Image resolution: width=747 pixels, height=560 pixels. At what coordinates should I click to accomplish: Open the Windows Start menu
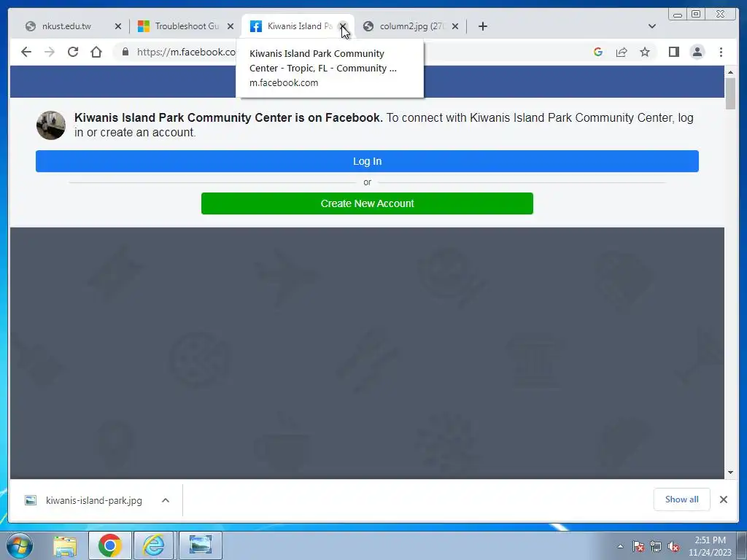[20, 545]
